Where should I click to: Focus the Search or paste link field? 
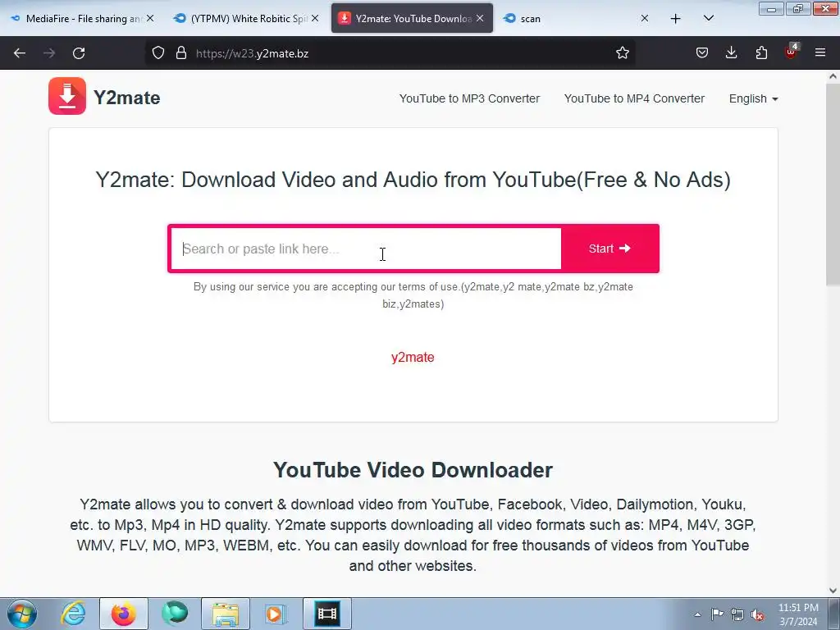pos(367,249)
